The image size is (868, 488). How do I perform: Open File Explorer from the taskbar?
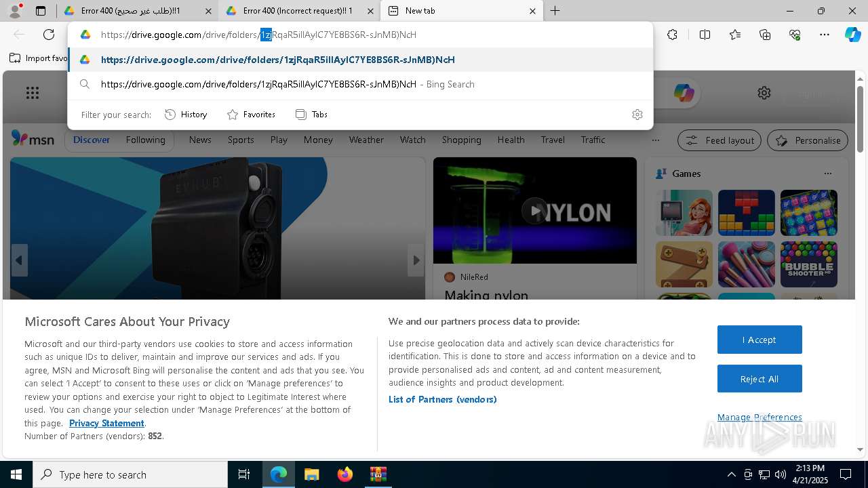point(311,474)
